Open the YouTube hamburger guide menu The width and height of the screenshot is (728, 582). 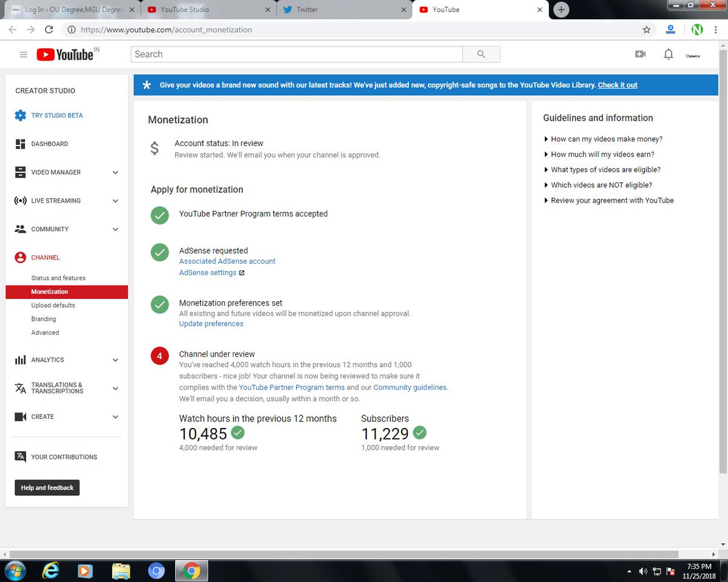point(24,55)
